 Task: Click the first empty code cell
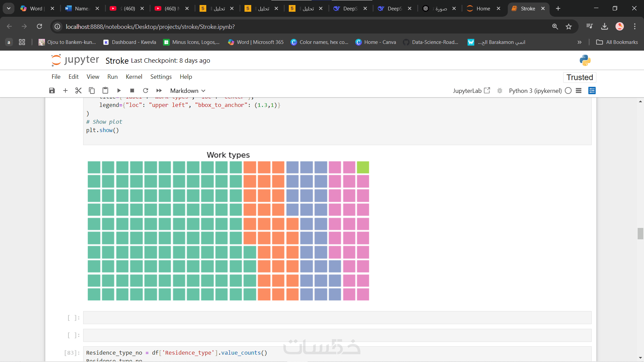337,318
